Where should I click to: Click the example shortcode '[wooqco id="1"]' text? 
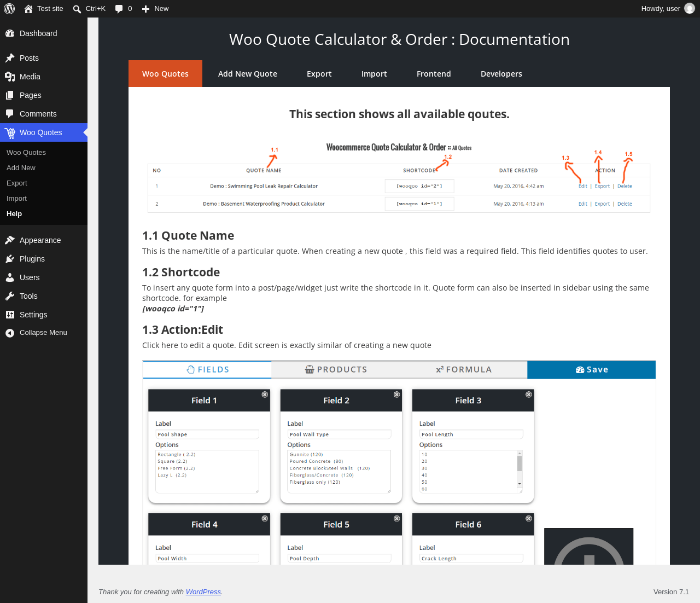pyautogui.click(x=173, y=309)
